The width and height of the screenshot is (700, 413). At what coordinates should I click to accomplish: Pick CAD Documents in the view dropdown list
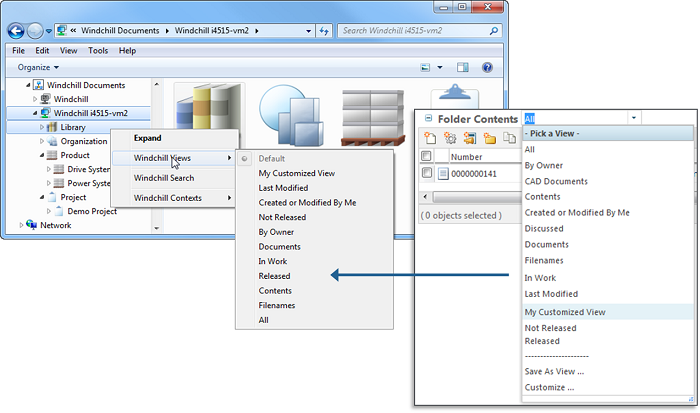click(x=556, y=181)
